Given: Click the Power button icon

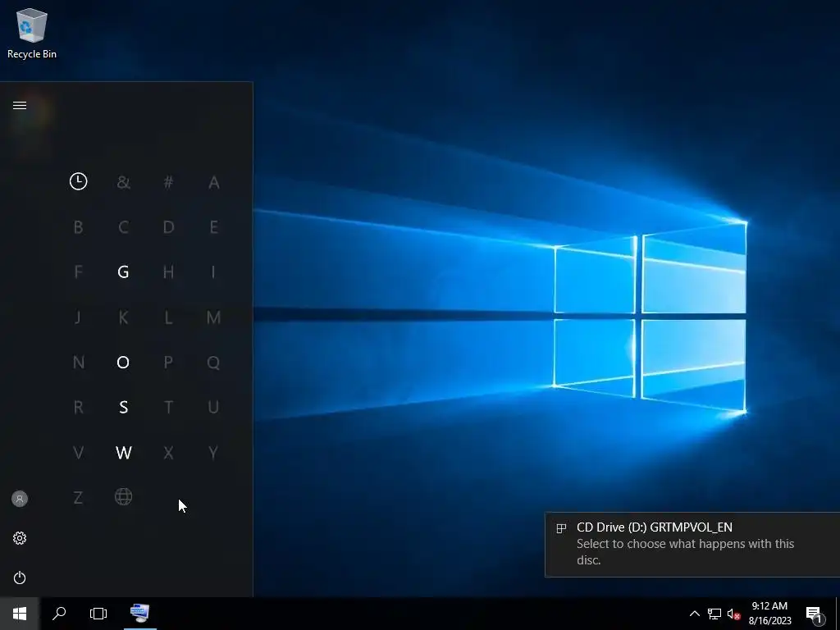Looking at the screenshot, I should point(20,577).
